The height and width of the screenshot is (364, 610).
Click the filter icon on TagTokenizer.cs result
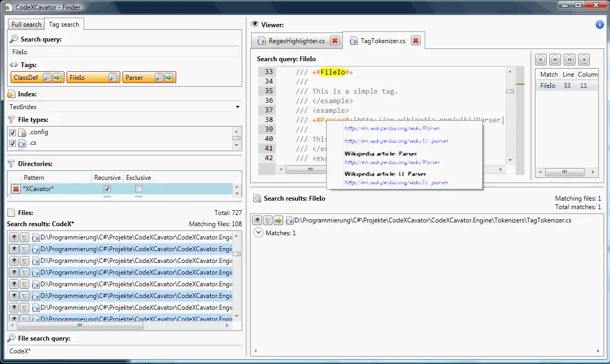point(268,220)
